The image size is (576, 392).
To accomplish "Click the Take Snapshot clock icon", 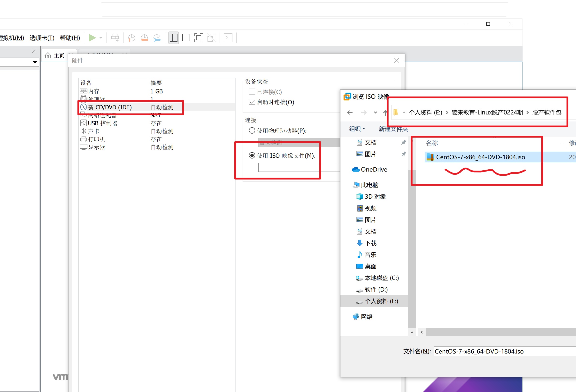I will (131, 38).
